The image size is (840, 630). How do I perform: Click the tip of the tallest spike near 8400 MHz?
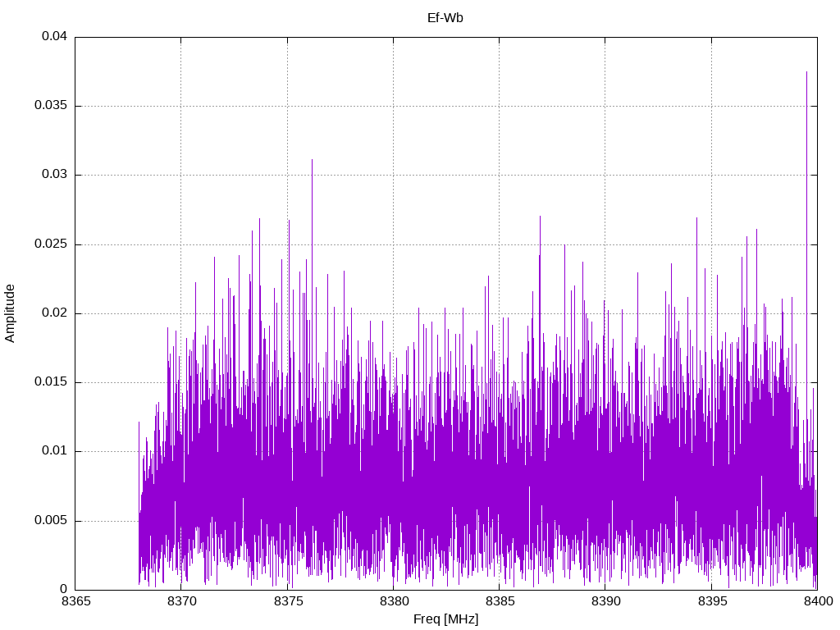pos(806,72)
